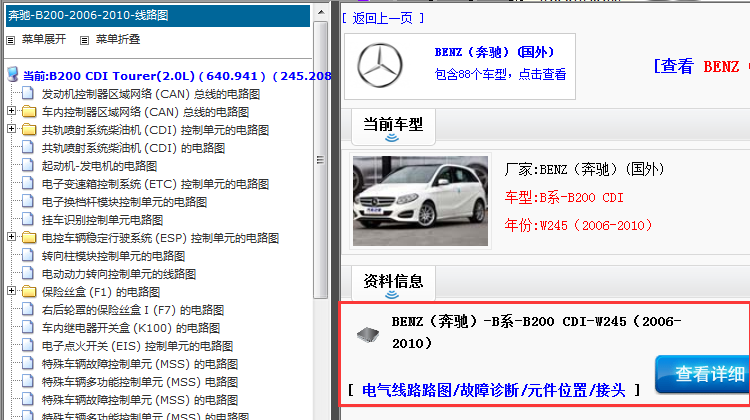750x420 pixels.
Task: Click document icon of 发动机控制器区域网络 (CAN)
Action: (28, 93)
